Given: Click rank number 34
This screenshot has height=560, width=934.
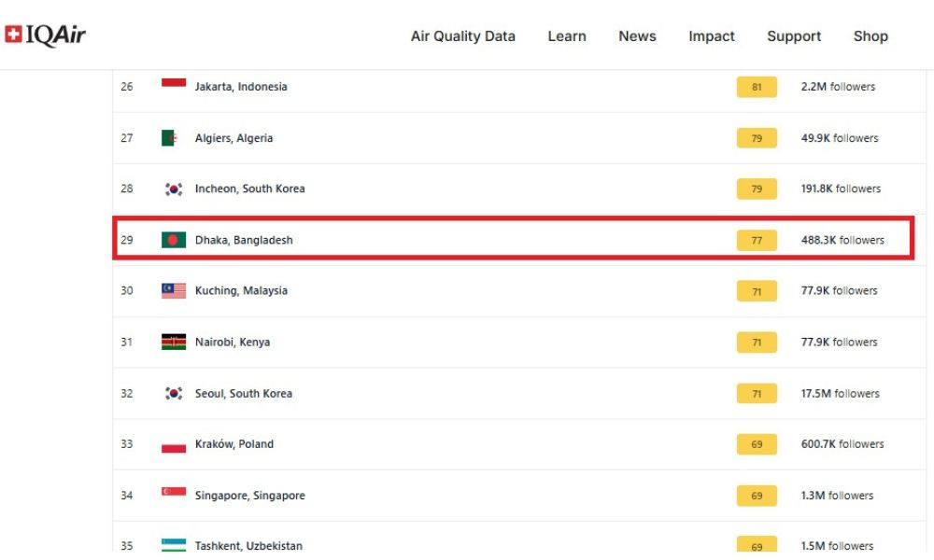Looking at the screenshot, I should click(x=127, y=495).
